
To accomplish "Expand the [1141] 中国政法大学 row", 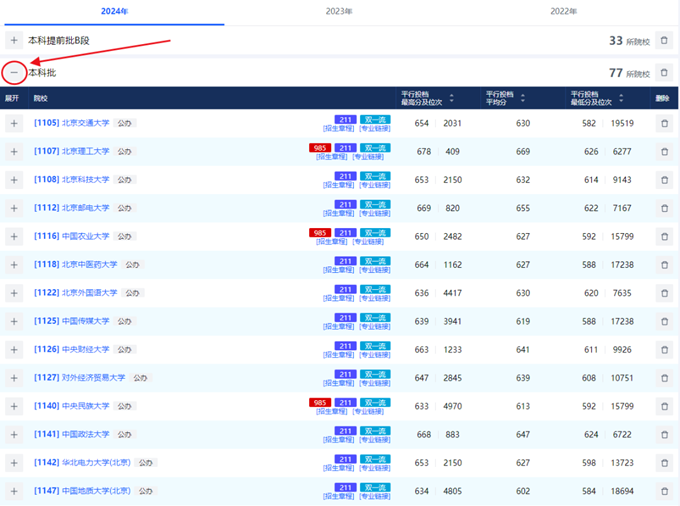I will click(14, 434).
